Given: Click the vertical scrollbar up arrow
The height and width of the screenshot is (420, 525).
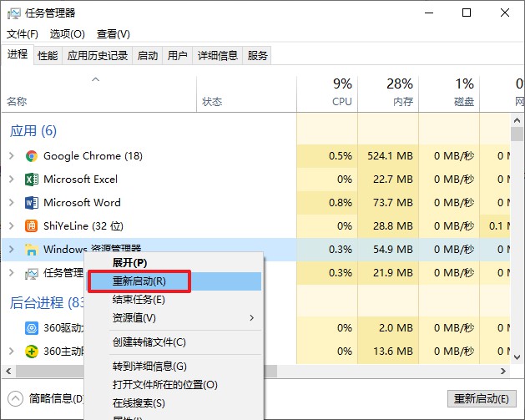Looking at the screenshot, I should coord(517,120).
